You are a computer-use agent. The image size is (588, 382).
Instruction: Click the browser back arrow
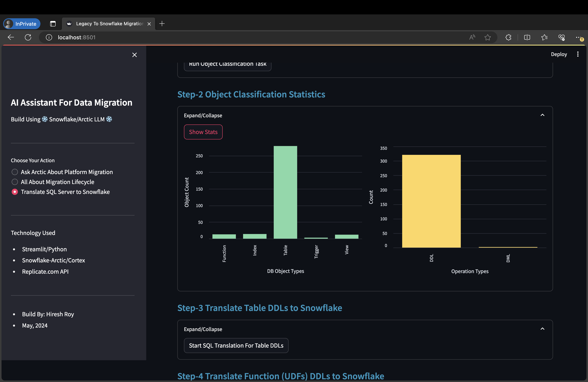(11, 37)
